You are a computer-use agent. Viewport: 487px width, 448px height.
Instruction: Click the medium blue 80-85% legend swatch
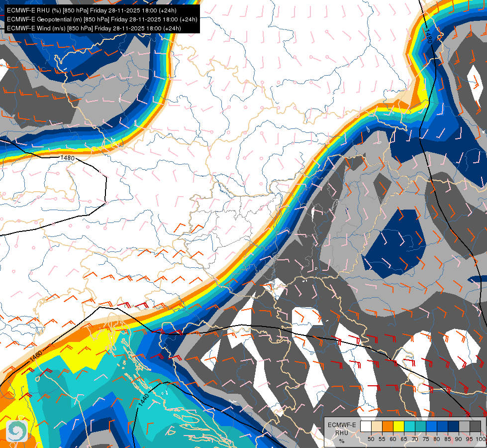click(x=443, y=426)
